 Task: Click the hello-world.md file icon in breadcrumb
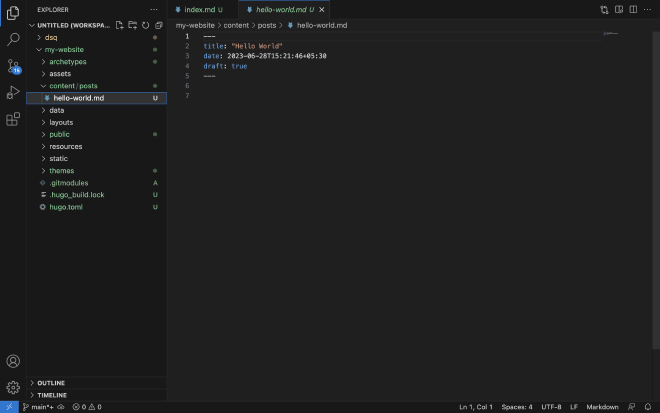point(290,25)
